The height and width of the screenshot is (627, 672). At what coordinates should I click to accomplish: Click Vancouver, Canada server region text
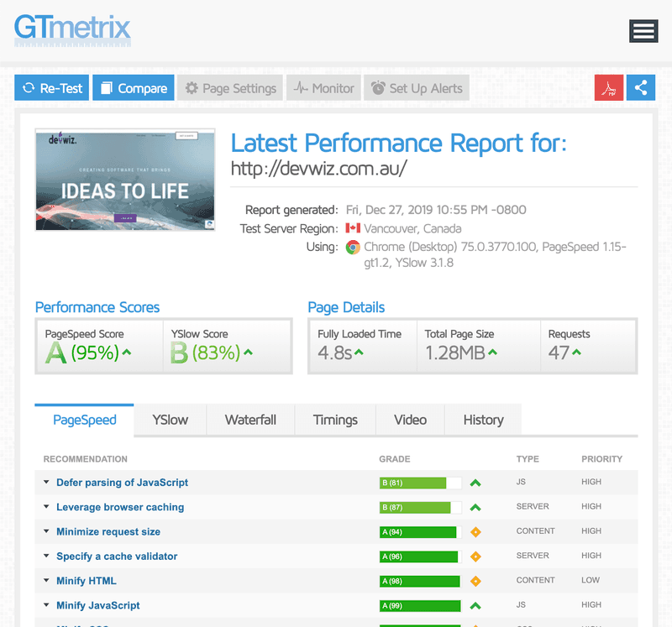coord(412,228)
